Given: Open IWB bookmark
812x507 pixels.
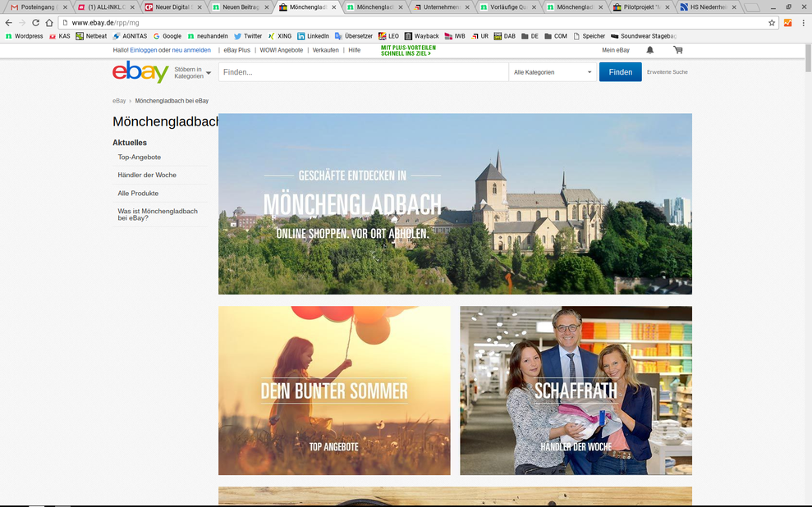Looking at the screenshot, I should pos(455,36).
